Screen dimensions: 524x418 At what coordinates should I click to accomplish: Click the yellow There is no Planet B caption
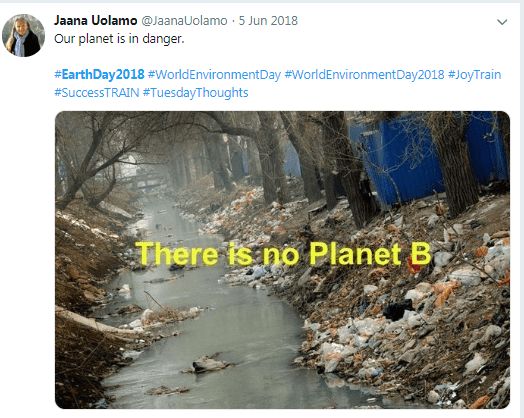(283, 254)
